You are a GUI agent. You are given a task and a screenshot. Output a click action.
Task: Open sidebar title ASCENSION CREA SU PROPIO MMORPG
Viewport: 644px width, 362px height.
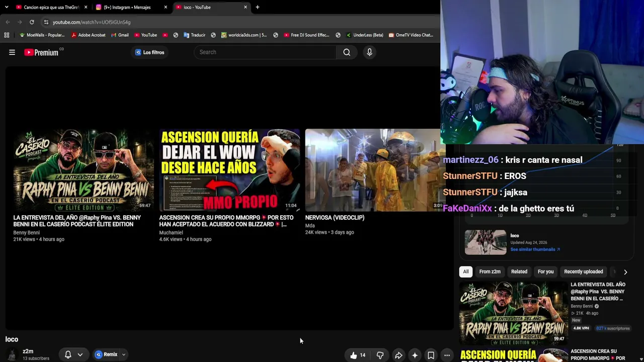pyautogui.click(x=598, y=354)
